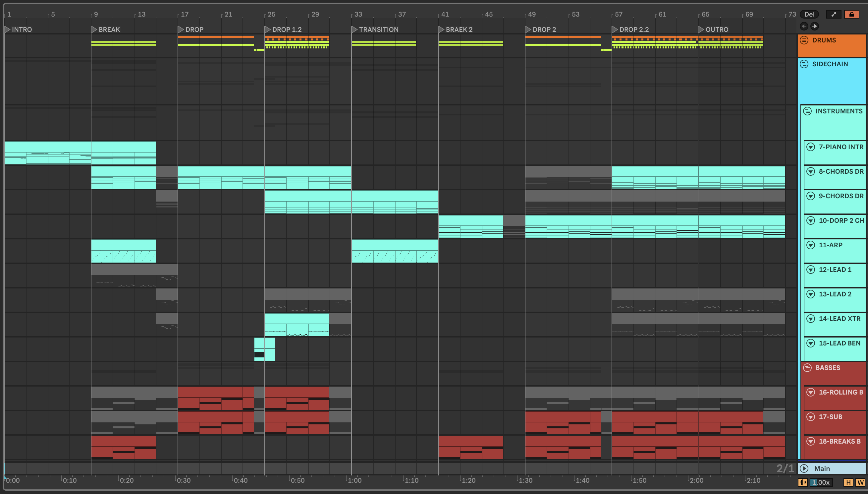Toggle the orange Lock Envelopes icon

(x=851, y=14)
